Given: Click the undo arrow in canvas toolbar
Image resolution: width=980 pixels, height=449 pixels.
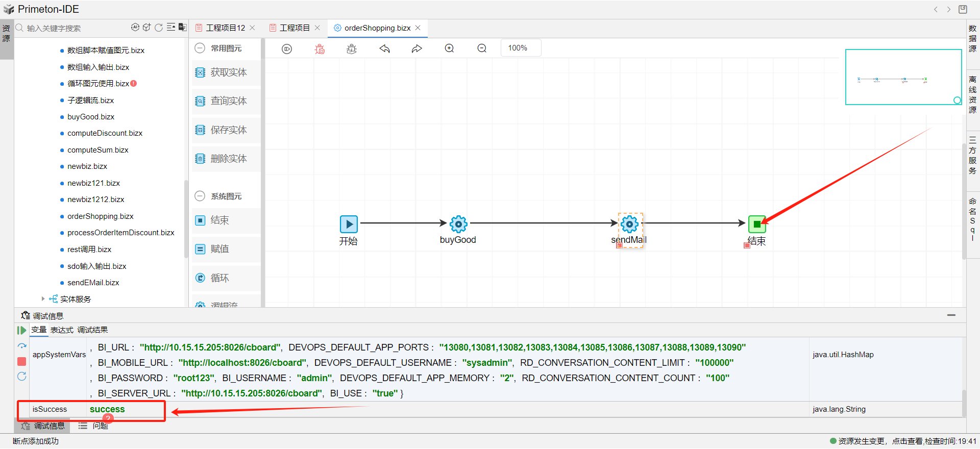Looking at the screenshot, I should tap(384, 48).
